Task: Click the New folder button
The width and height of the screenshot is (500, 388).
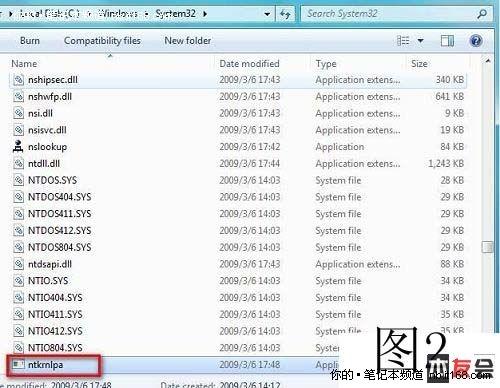Action: [x=188, y=41]
